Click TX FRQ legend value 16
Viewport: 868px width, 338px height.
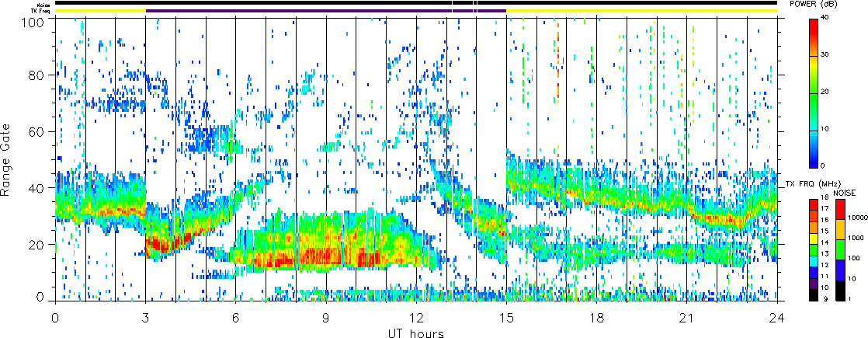825,220
